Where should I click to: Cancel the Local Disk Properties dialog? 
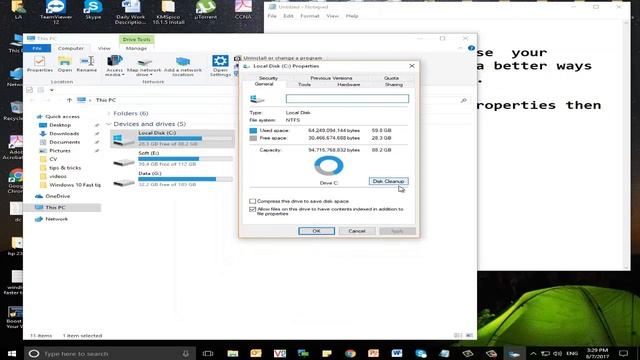click(357, 231)
